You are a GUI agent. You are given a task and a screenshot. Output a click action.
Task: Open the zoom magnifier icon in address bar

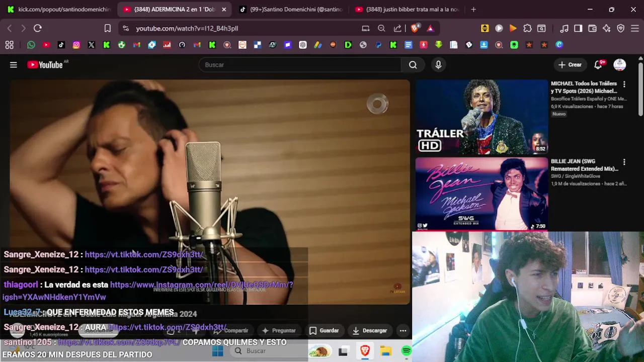(381, 28)
